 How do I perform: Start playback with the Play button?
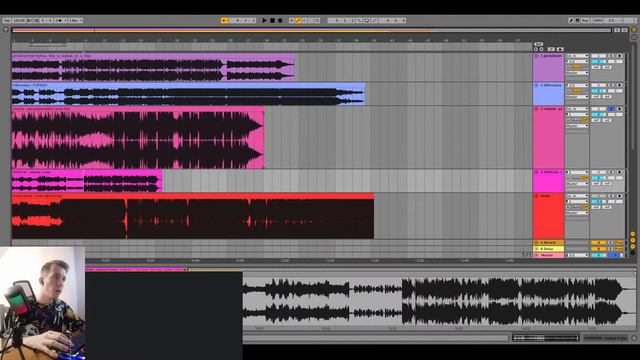click(264, 20)
